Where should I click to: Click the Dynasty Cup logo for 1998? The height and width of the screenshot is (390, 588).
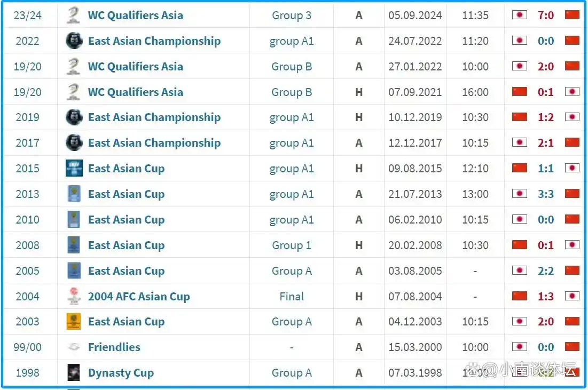pyautogui.click(x=74, y=372)
